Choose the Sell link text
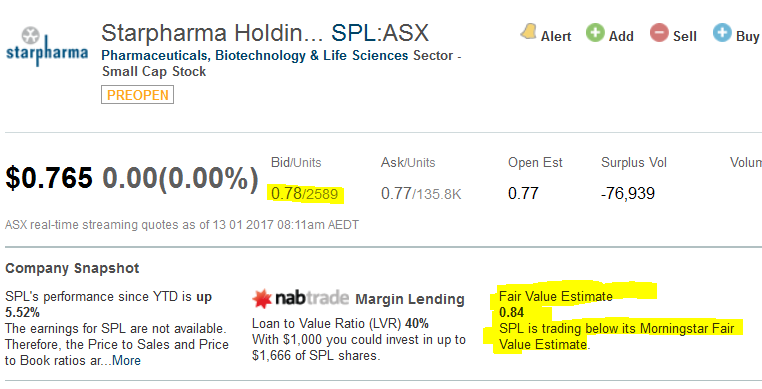The width and height of the screenshot is (762, 389). (x=685, y=36)
